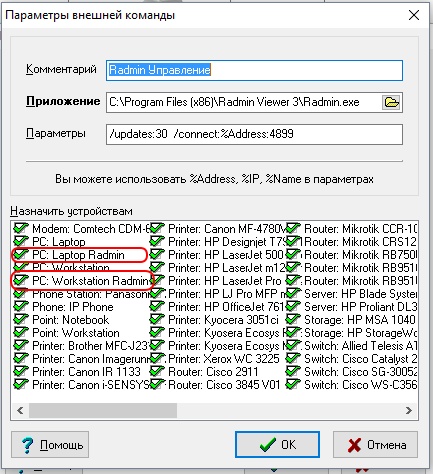Select Switch: Cisco Catalyst 2 text
Viewport: 433px width, 474px height.
tap(361, 359)
